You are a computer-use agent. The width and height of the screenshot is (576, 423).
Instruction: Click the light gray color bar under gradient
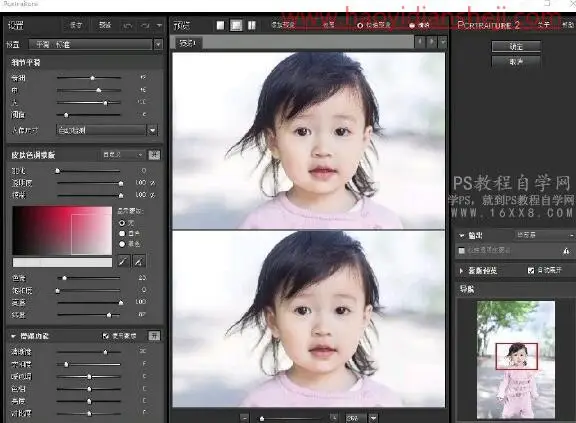[x=62, y=262]
